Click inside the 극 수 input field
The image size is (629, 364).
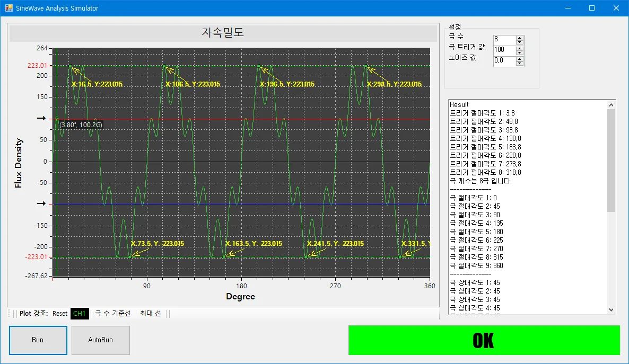pyautogui.click(x=505, y=40)
